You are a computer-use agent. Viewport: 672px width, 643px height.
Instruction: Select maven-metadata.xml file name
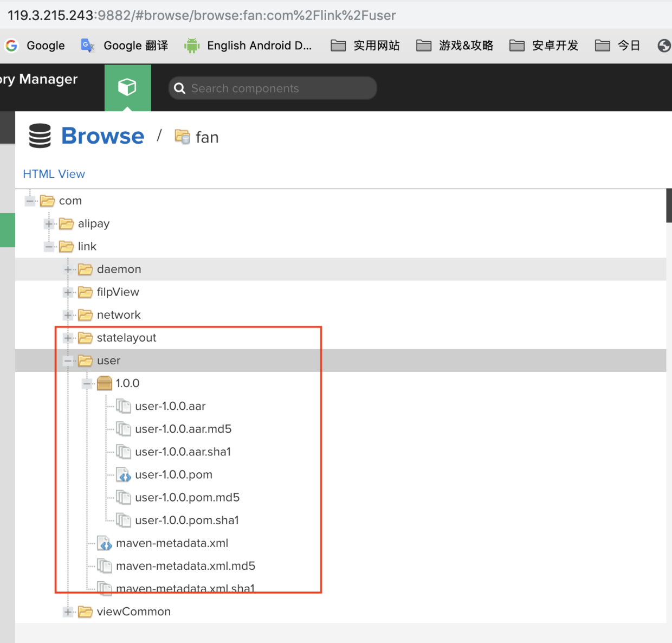pos(172,543)
